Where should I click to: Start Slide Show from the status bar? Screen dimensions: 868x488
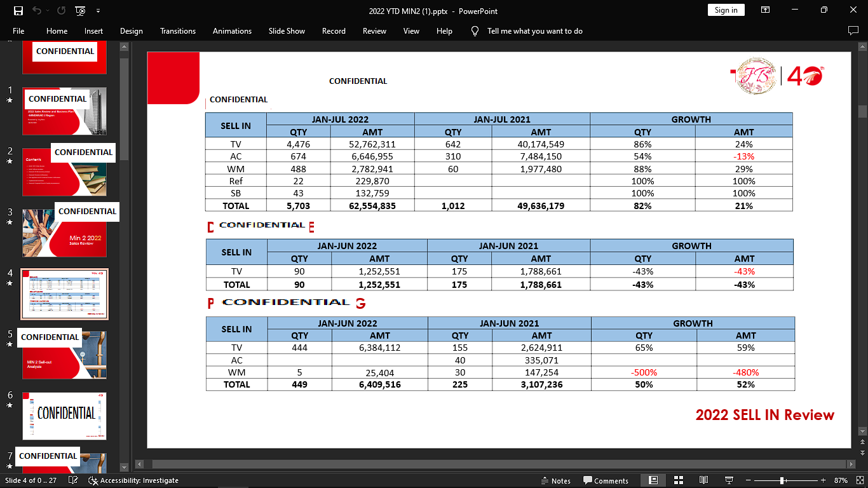click(x=729, y=480)
